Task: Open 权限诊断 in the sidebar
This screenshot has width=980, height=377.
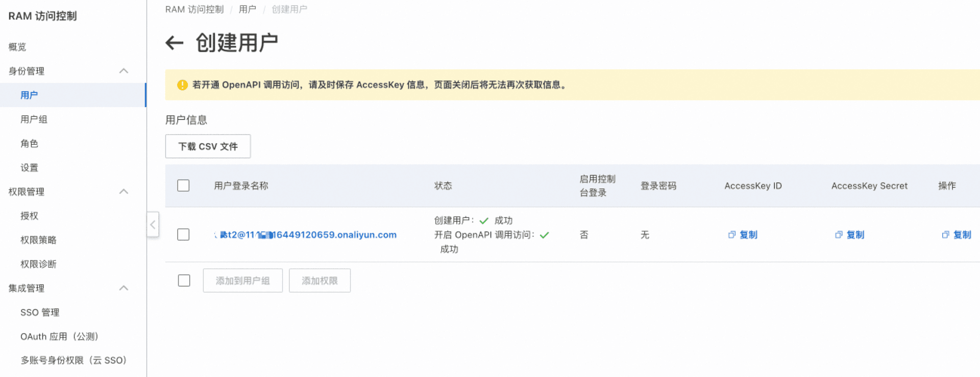Action: tap(38, 264)
